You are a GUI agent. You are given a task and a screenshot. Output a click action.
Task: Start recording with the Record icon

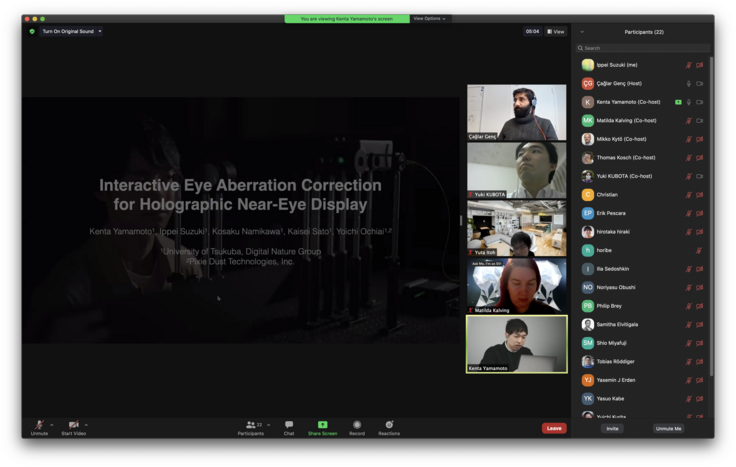[357, 425]
